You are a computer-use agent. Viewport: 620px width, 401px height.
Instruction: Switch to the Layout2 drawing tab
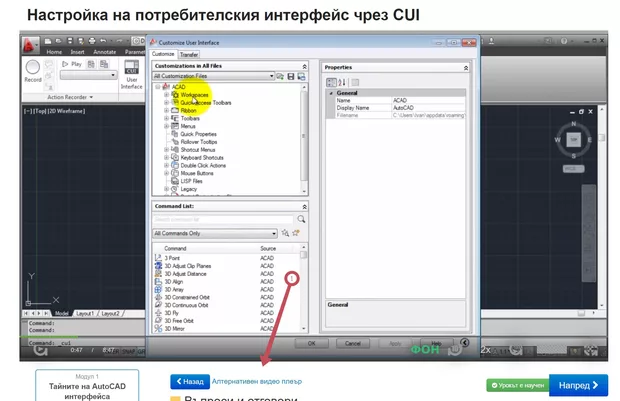pos(110,313)
